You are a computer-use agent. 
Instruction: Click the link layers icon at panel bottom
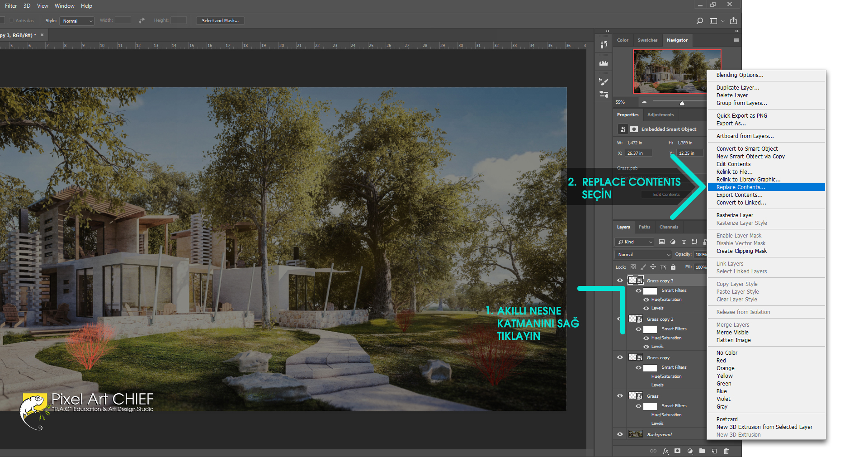coord(653,451)
